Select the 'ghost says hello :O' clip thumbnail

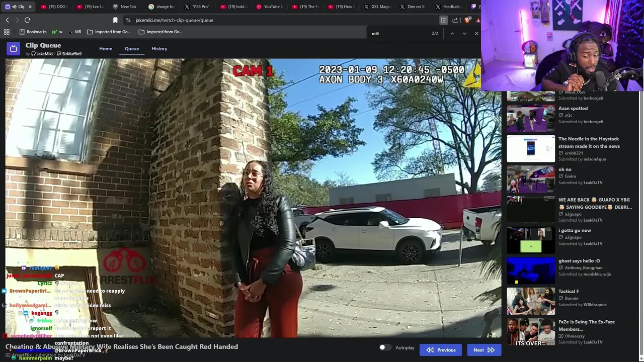pyautogui.click(x=531, y=270)
